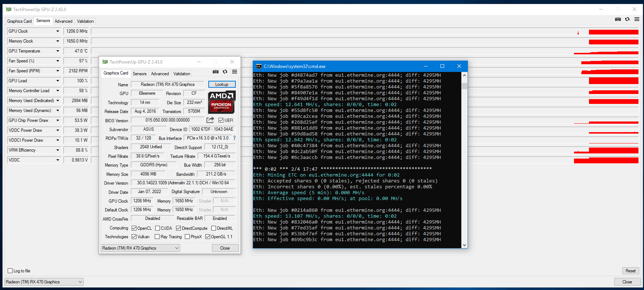Viewport: 644px width, 290px height.
Task: Click Close button in small GPU-Z window
Action: pyautogui.click(x=225, y=248)
